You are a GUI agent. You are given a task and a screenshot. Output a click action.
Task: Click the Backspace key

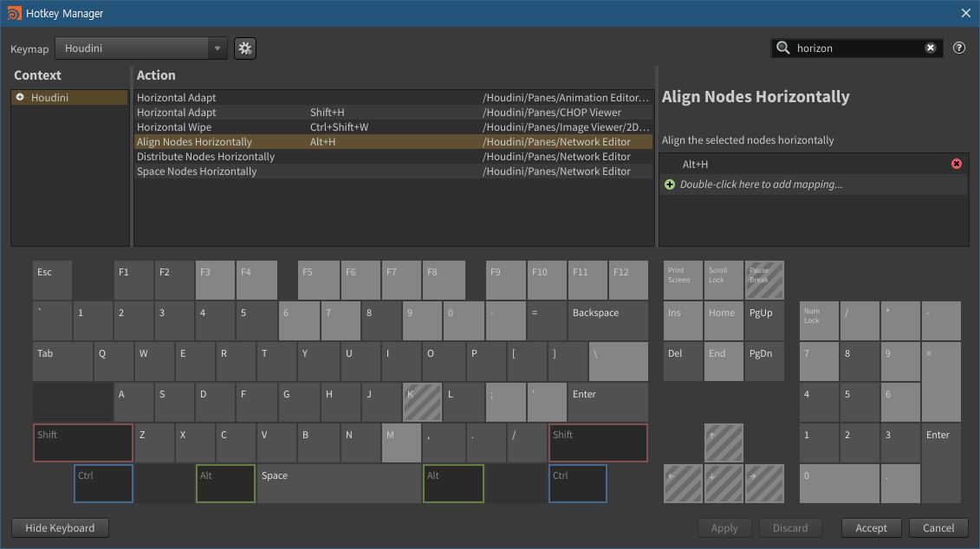pyautogui.click(x=607, y=320)
